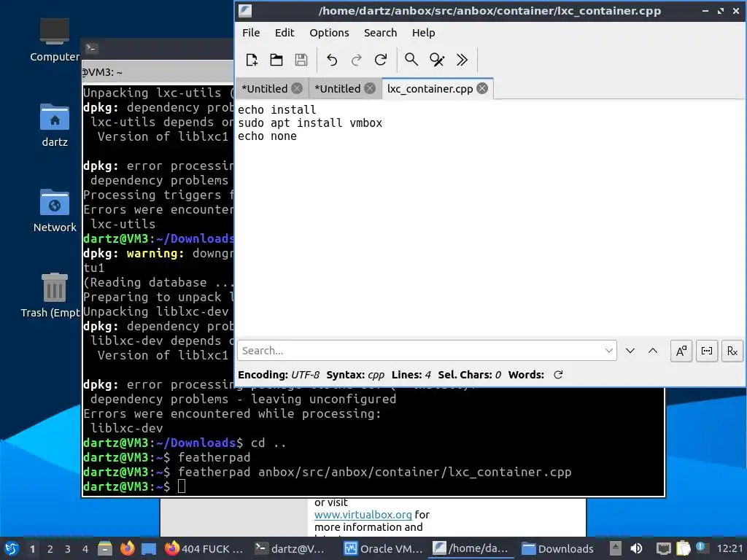This screenshot has width=747, height=560.
Task: Click the 12:21 clock
Action: [729, 548]
